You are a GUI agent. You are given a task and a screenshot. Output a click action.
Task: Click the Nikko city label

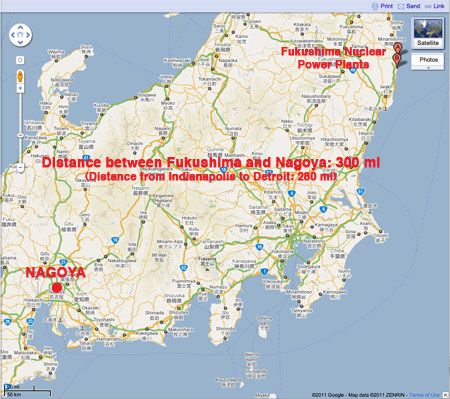tap(287, 123)
